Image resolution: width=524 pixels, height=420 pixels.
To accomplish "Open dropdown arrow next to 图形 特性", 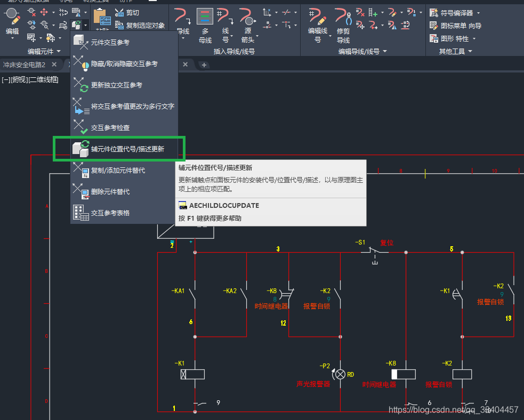I will click(x=474, y=39).
